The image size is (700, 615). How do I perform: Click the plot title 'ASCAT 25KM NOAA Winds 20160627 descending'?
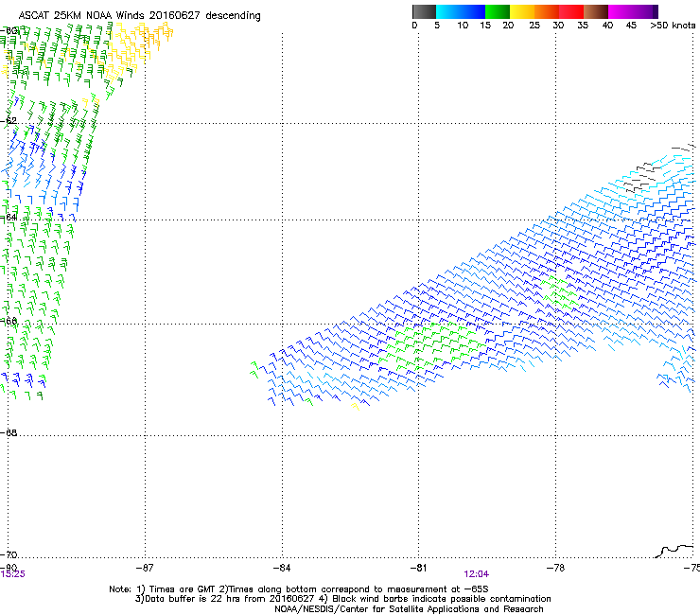click(139, 16)
